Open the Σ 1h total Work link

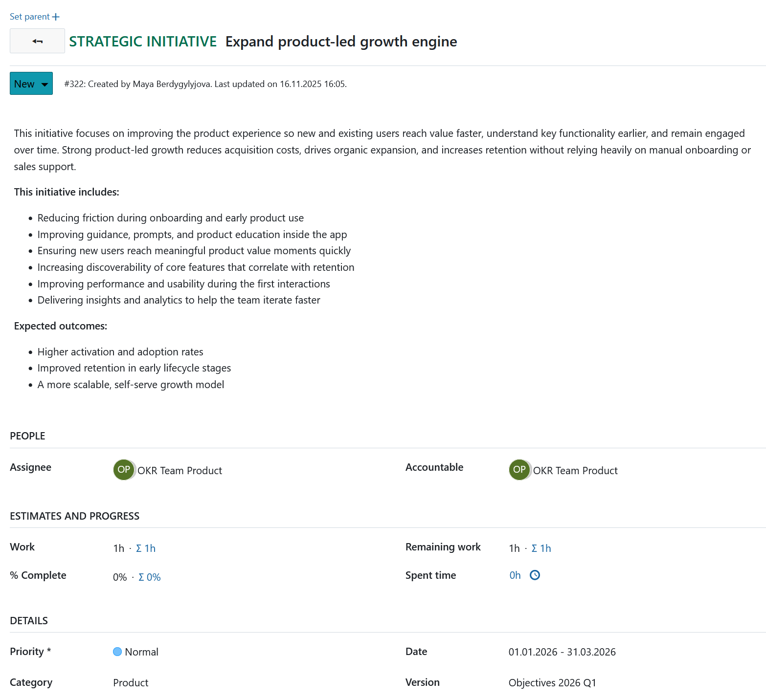pos(146,548)
